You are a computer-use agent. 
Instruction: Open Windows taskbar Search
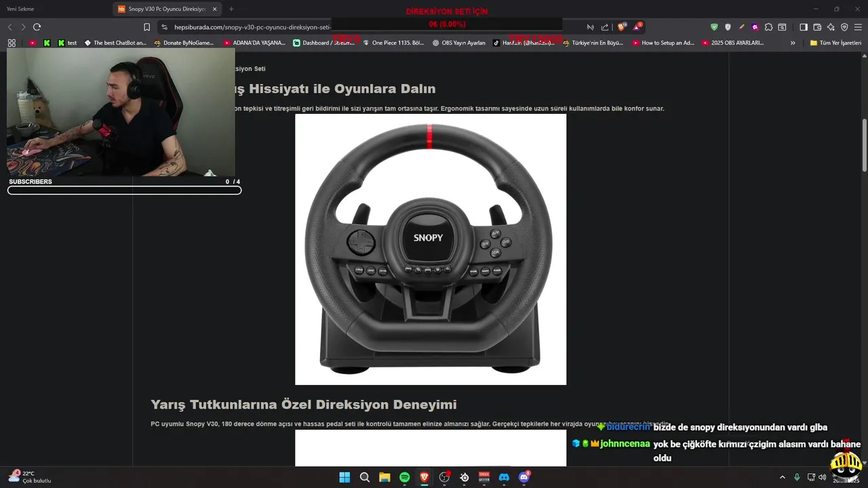click(x=365, y=477)
